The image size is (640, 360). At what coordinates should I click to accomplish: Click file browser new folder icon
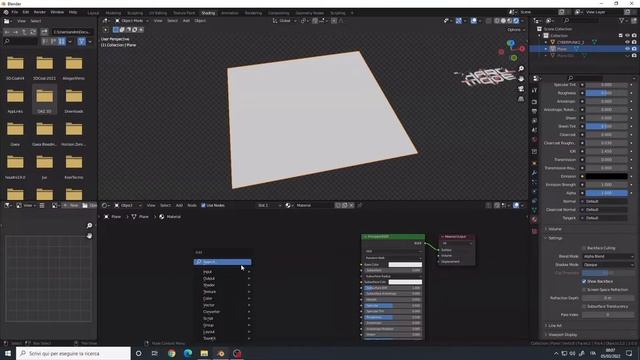click(x=44, y=32)
